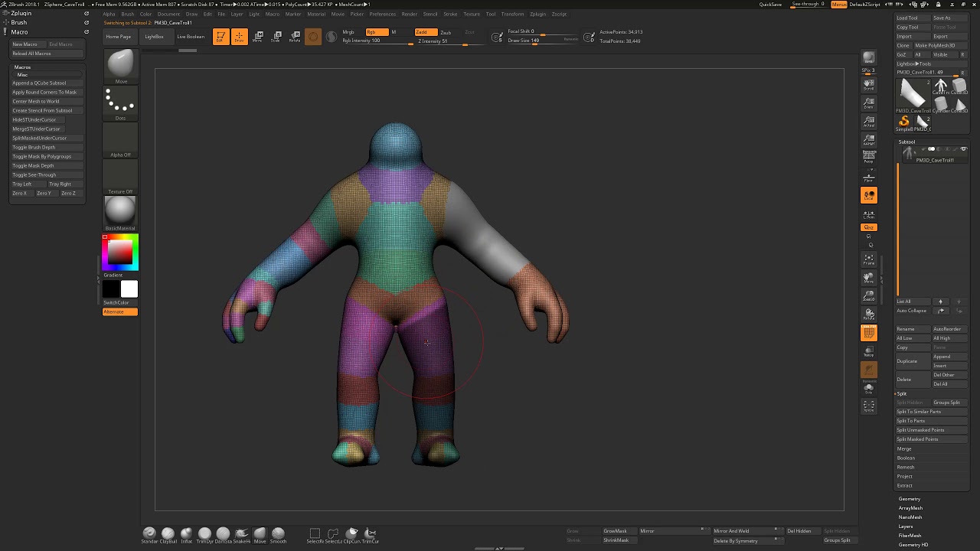
Task: Click the Frame mesh icon
Action: click(x=868, y=260)
